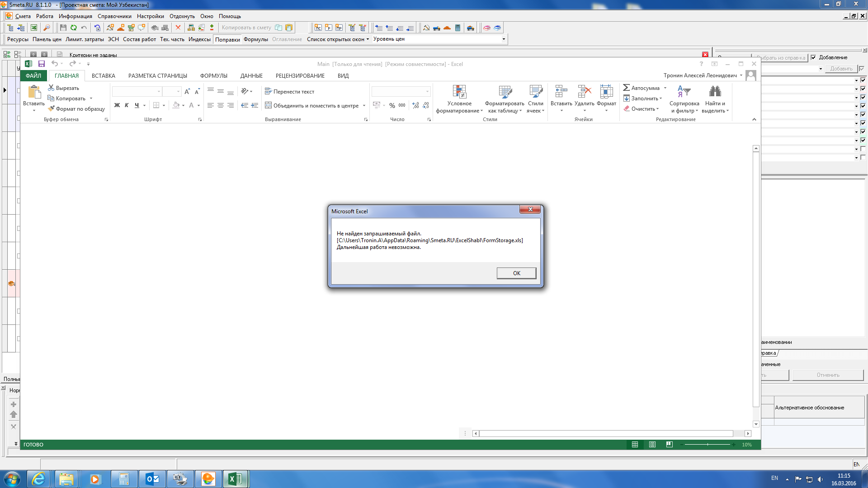This screenshot has width=868, height=488.
Task: Collapse the Excel ribbon with caret
Action: [x=754, y=119]
